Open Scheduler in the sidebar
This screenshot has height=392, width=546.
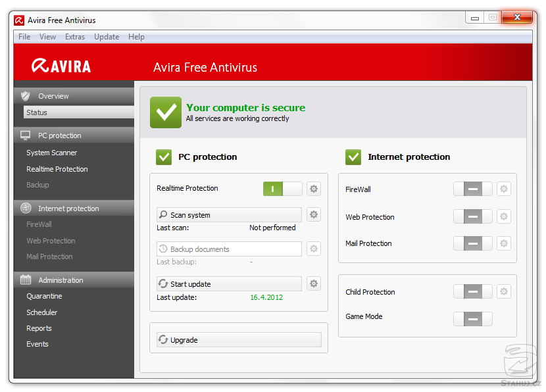point(42,312)
